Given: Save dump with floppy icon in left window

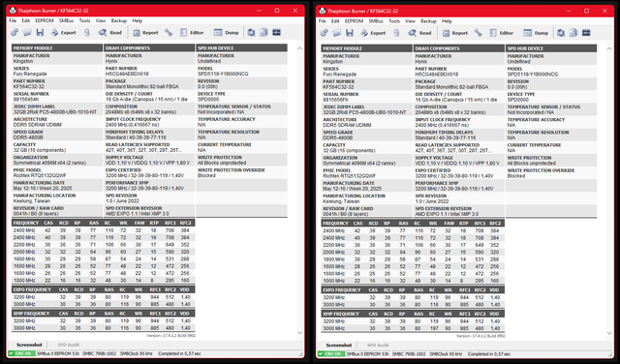Looking at the screenshot, I should (40, 32).
